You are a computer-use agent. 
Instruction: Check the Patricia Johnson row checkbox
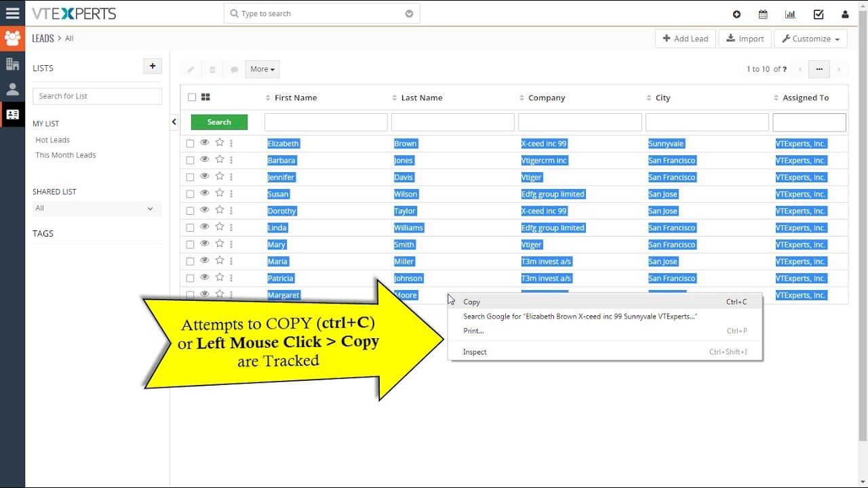pyautogui.click(x=190, y=279)
